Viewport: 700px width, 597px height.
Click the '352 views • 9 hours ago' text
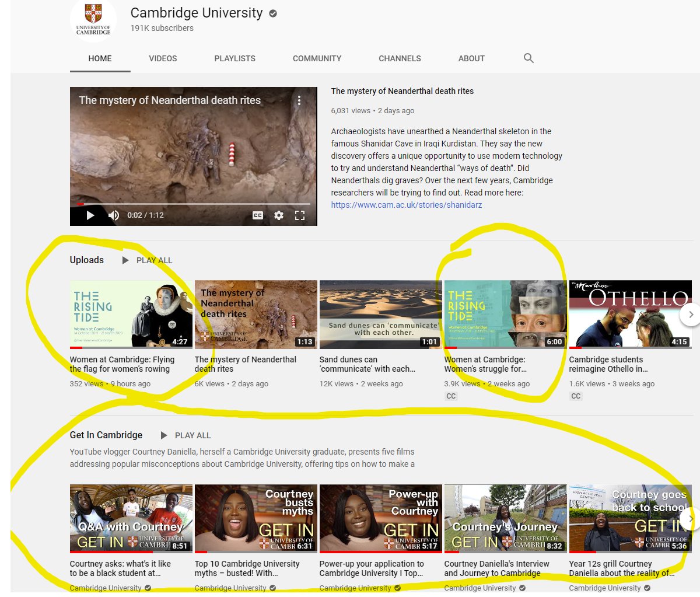point(110,384)
